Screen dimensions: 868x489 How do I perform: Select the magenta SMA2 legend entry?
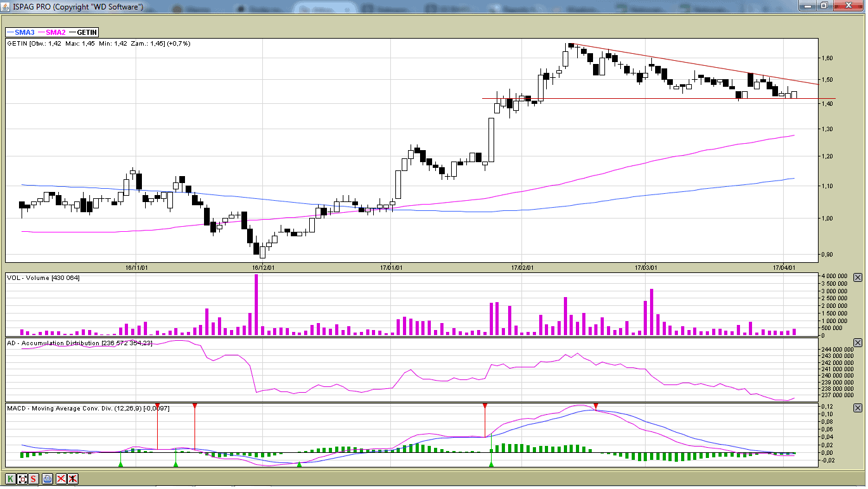point(52,32)
